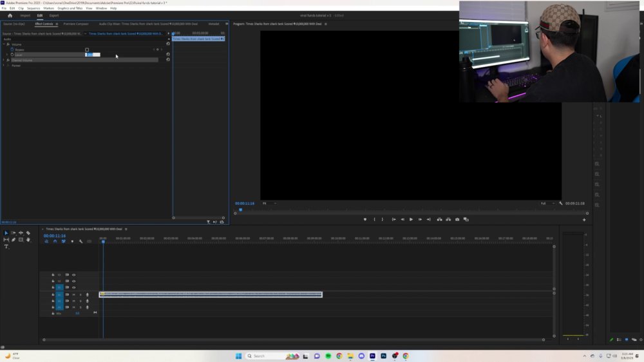644x362 pixels.
Task: Select the Selection tool
Action: [6, 233]
